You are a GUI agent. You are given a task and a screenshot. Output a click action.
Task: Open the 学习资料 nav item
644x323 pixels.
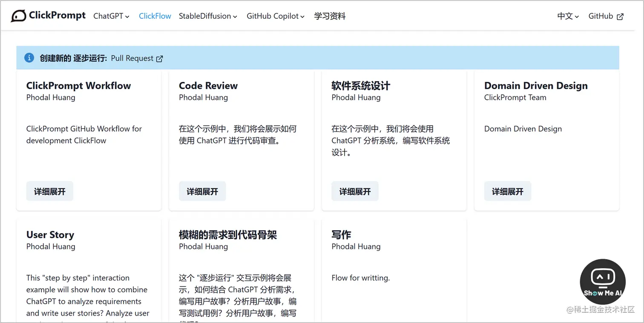[x=330, y=16]
